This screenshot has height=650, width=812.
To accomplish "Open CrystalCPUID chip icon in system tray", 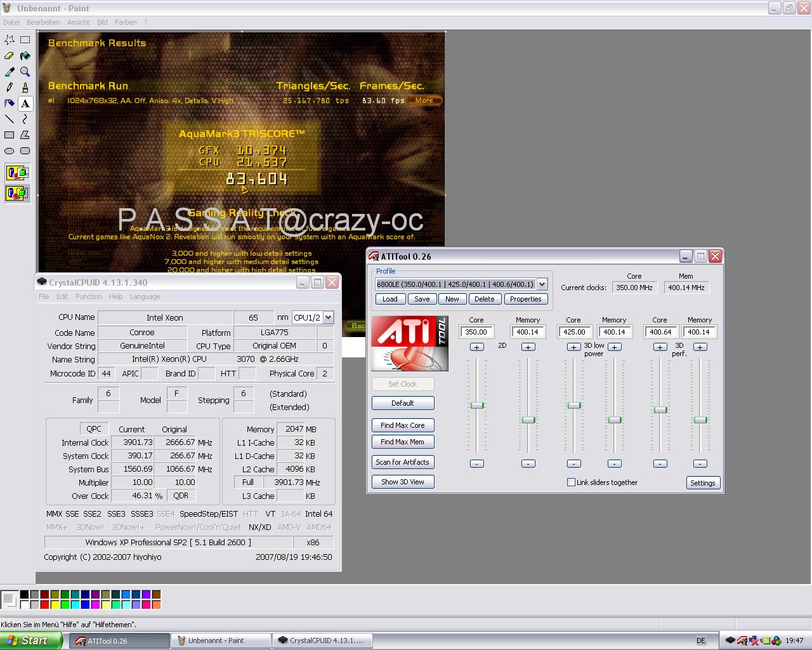I will point(731,640).
